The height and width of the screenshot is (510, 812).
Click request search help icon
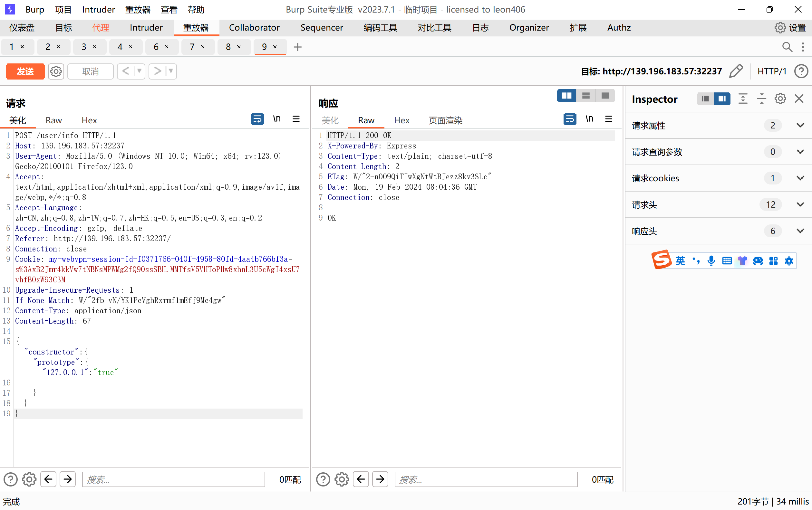[10, 479]
